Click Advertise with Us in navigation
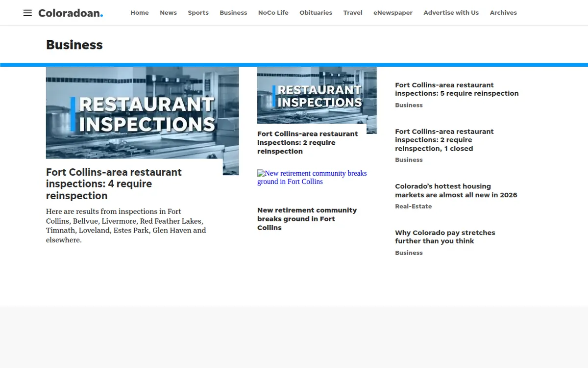The width and height of the screenshot is (588, 368). (451, 13)
